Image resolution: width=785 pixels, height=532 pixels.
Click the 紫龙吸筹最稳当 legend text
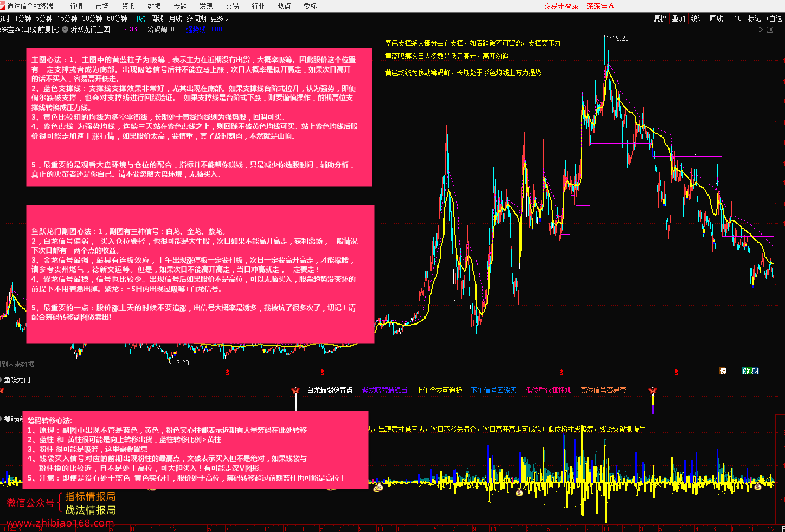pos(384,390)
